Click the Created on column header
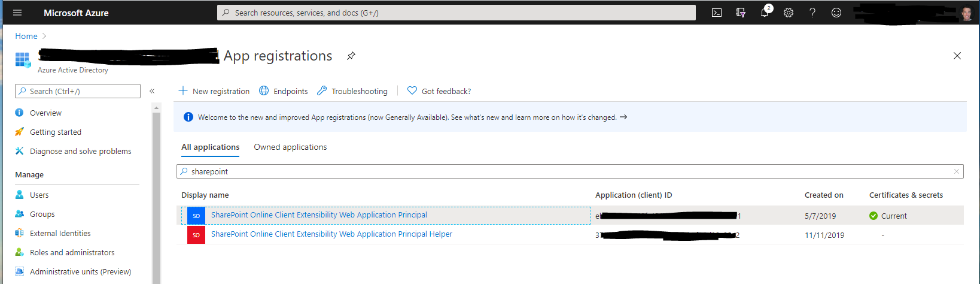 pos(824,195)
